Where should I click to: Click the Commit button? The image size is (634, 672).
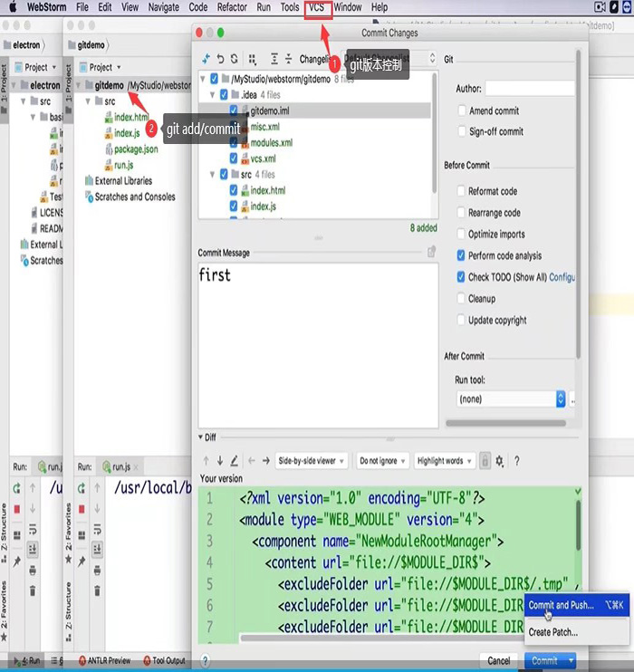pos(544,661)
